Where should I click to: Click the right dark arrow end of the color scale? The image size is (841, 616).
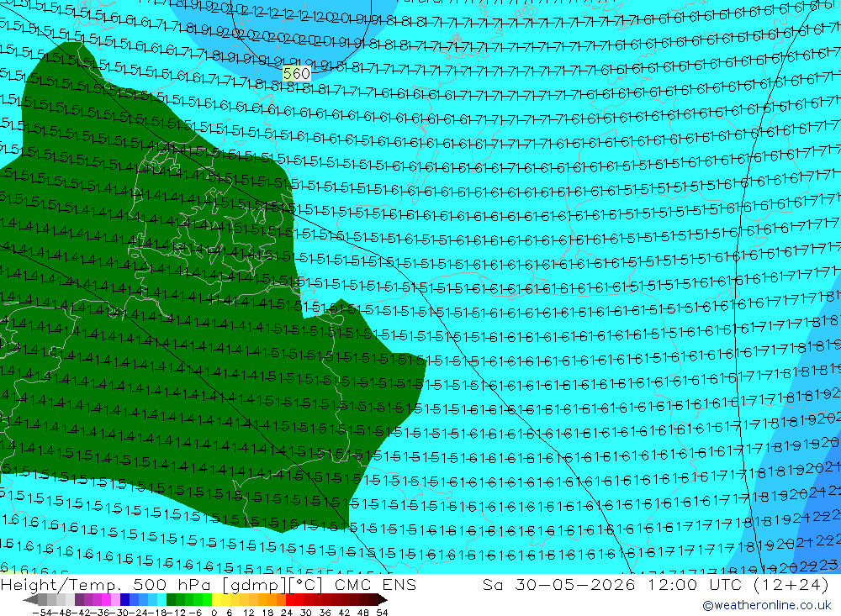[382, 599]
